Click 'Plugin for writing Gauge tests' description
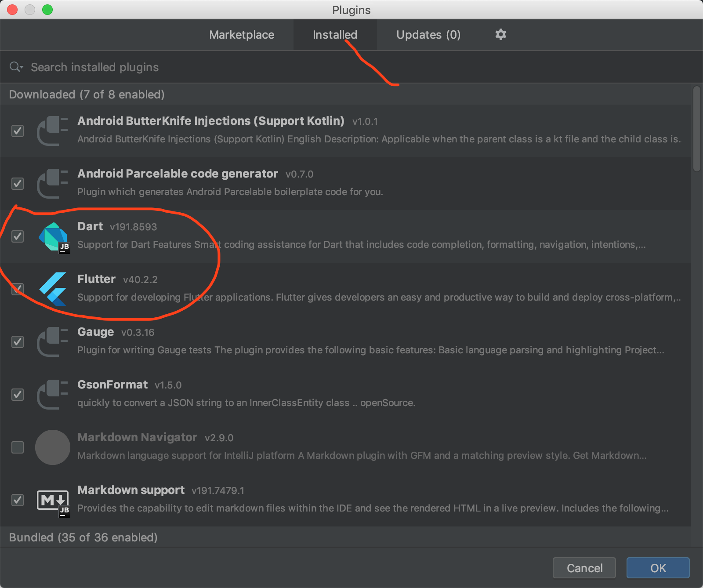 (371, 350)
